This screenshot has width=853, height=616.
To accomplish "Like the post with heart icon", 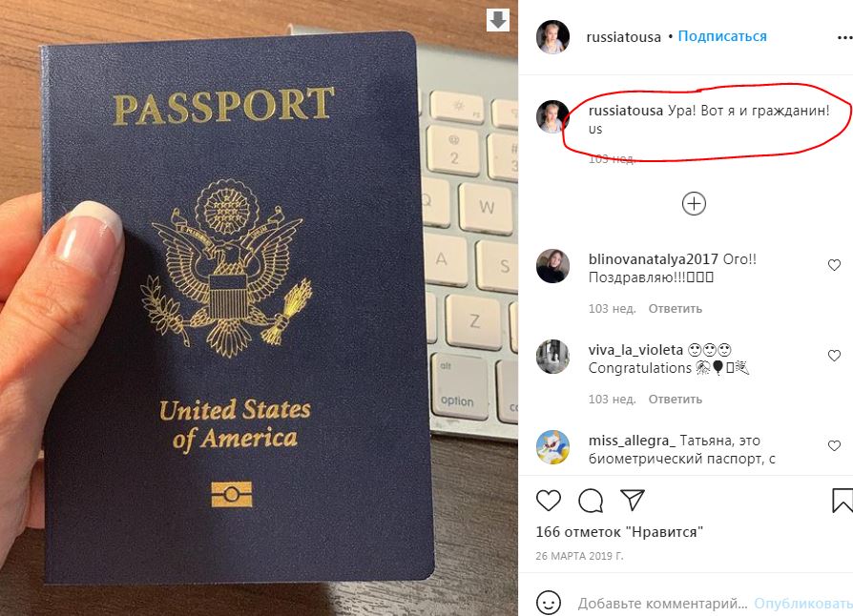I will point(549,501).
